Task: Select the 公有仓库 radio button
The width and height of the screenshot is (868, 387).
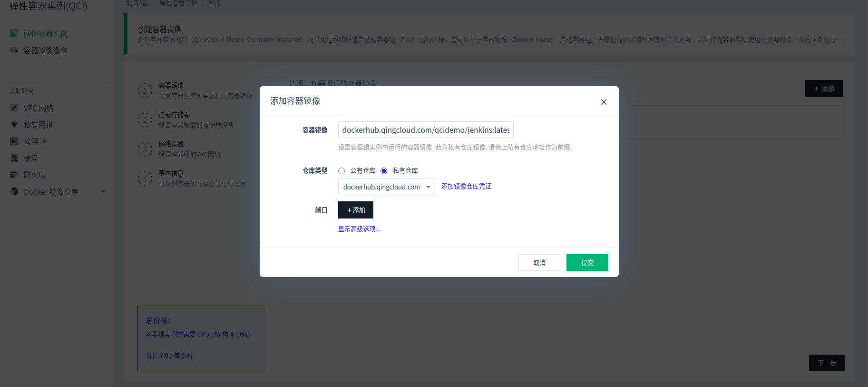Action: click(341, 171)
